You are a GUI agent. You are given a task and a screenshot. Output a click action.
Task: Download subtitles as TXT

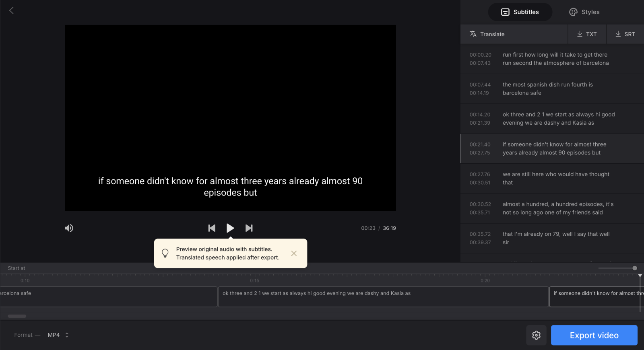point(587,34)
